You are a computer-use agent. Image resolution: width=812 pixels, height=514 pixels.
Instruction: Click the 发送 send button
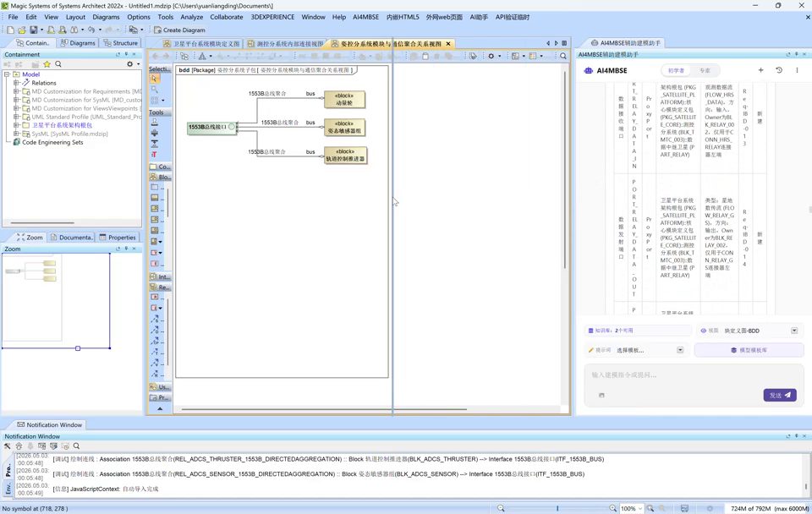click(x=780, y=395)
